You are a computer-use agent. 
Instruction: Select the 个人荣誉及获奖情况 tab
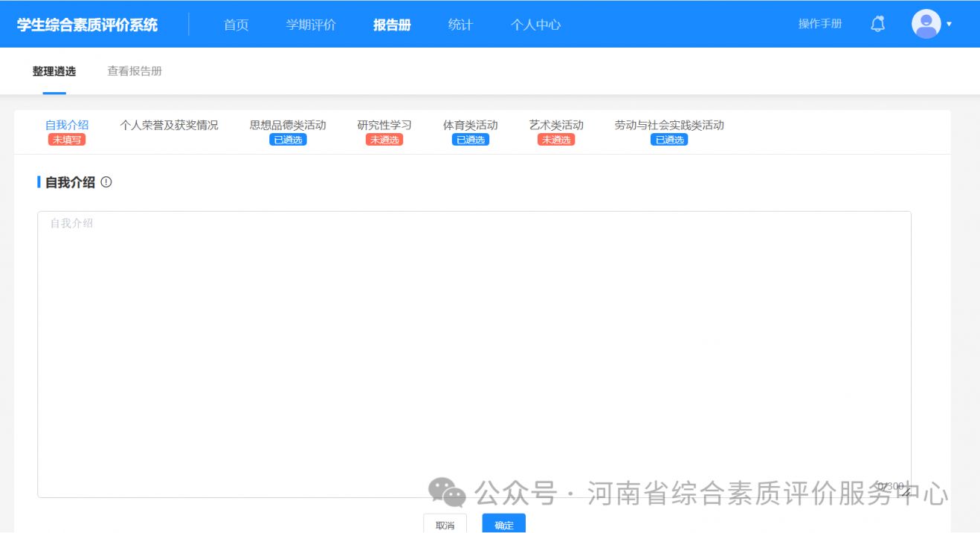(x=170, y=125)
